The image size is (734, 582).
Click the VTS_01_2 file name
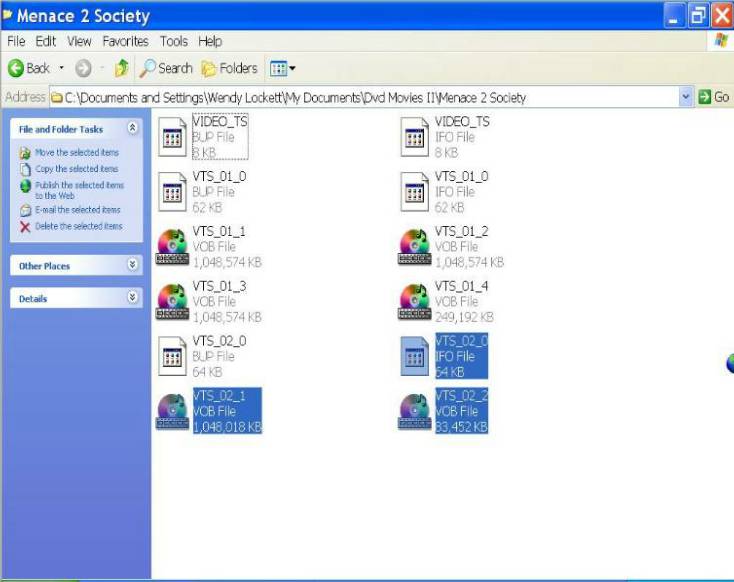tap(462, 231)
